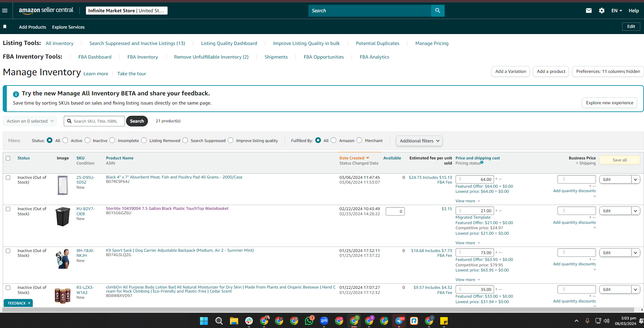Open RingCentral from the taskbar

tap(414, 321)
